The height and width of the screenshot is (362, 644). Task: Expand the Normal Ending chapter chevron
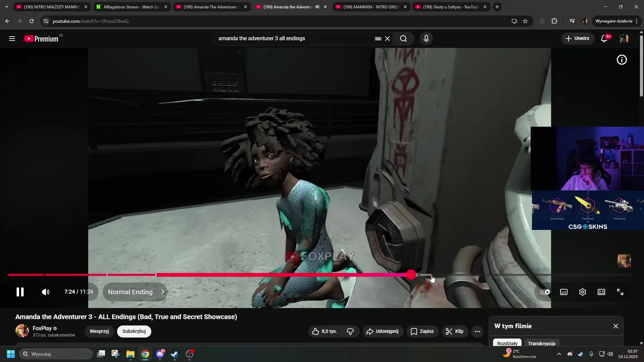point(163,292)
